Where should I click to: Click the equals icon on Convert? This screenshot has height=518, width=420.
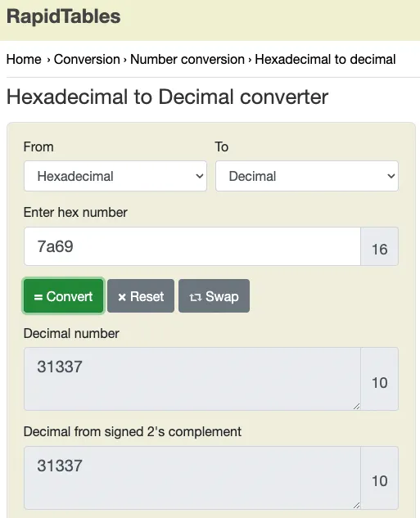(x=38, y=297)
